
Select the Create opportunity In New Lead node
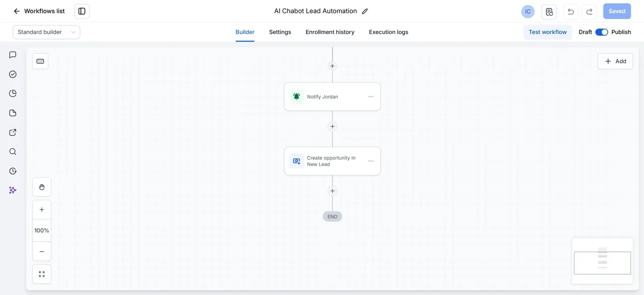(332, 161)
